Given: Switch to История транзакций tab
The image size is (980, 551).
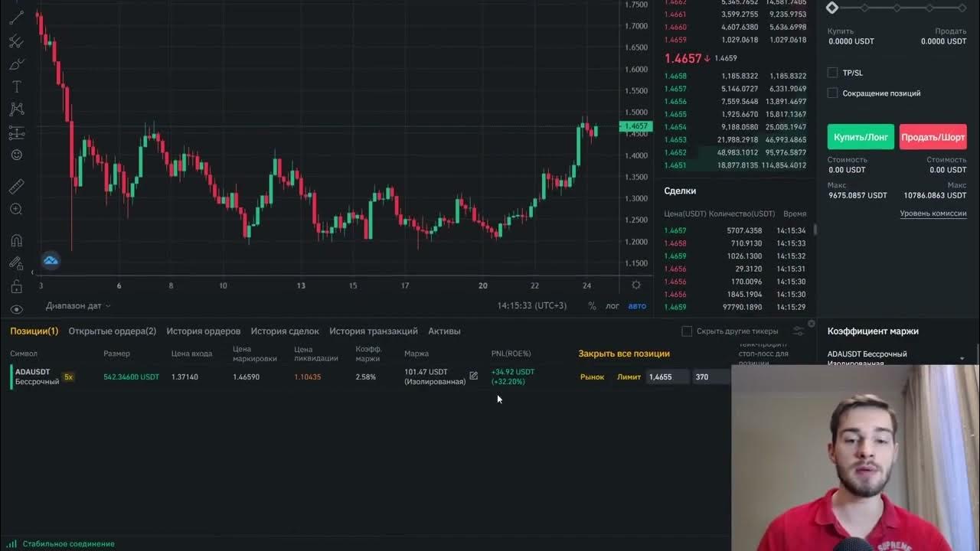Looking at the screenshot, I should pyautogui.click(x=374, y=331).
